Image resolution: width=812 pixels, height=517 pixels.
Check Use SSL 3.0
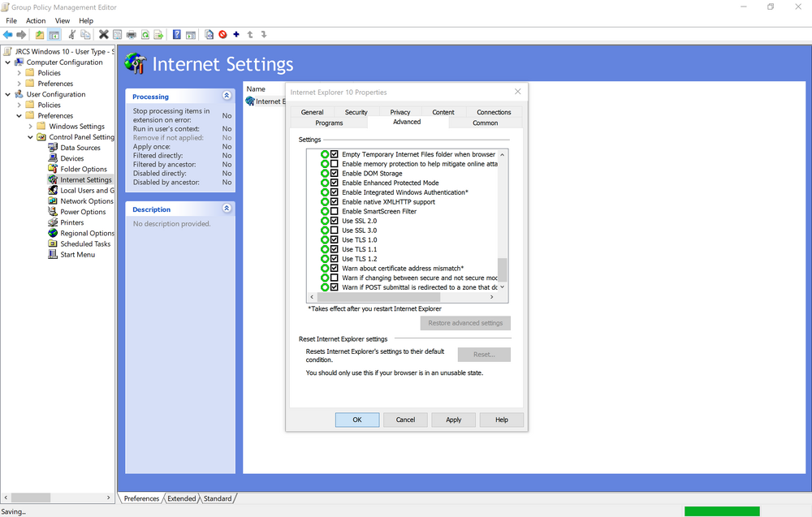335,230
